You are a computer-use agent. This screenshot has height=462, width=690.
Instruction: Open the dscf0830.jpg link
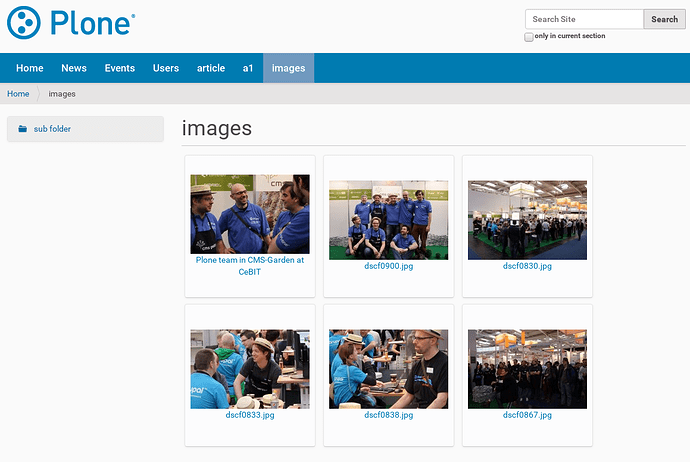point(527,266)
